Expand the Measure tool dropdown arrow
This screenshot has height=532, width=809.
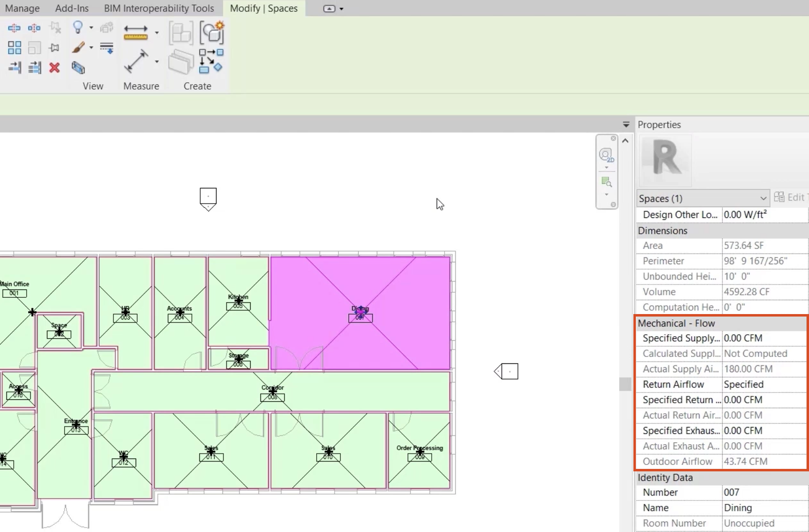pos(157,33)
